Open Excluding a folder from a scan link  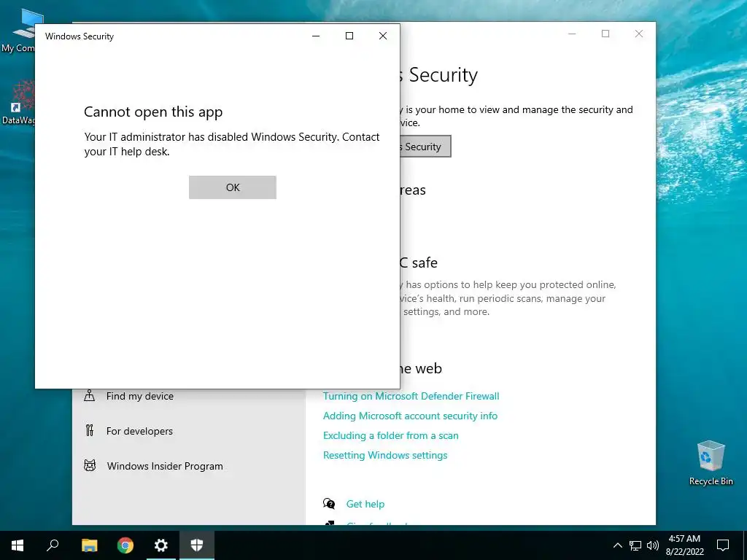(x=391, y=435)
